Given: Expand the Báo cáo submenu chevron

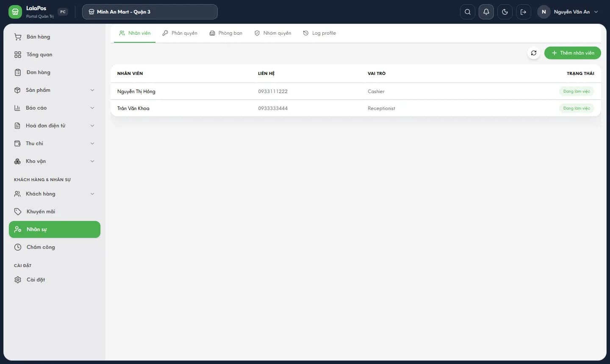Looking at the screenshot, I should coord(92,108).
